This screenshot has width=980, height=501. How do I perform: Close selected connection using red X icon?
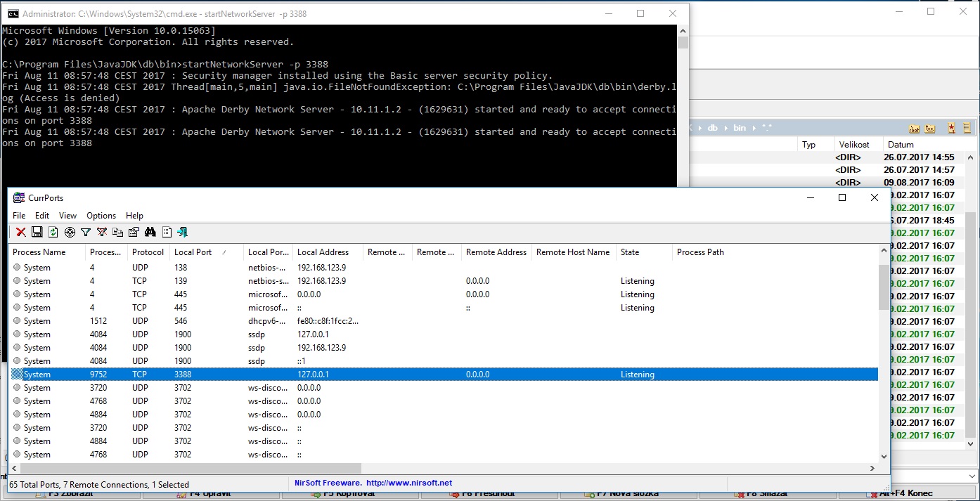pyautogui.click(x=20, y=232)
